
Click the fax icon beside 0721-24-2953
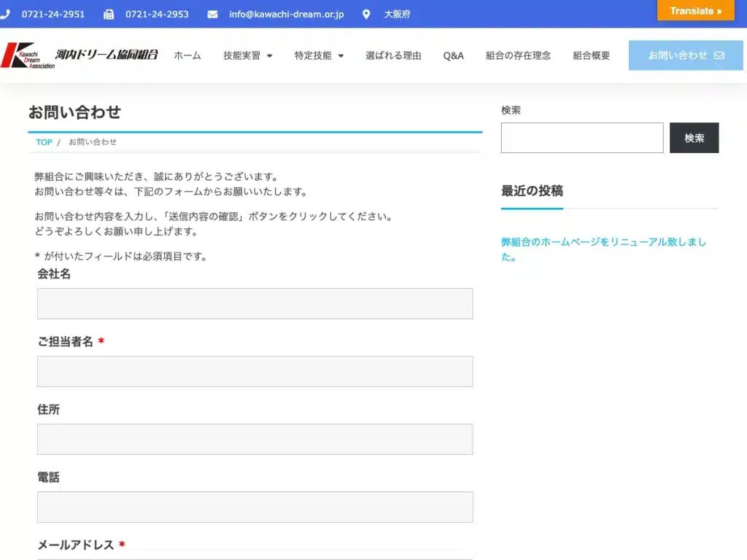(x=109, y=15)
